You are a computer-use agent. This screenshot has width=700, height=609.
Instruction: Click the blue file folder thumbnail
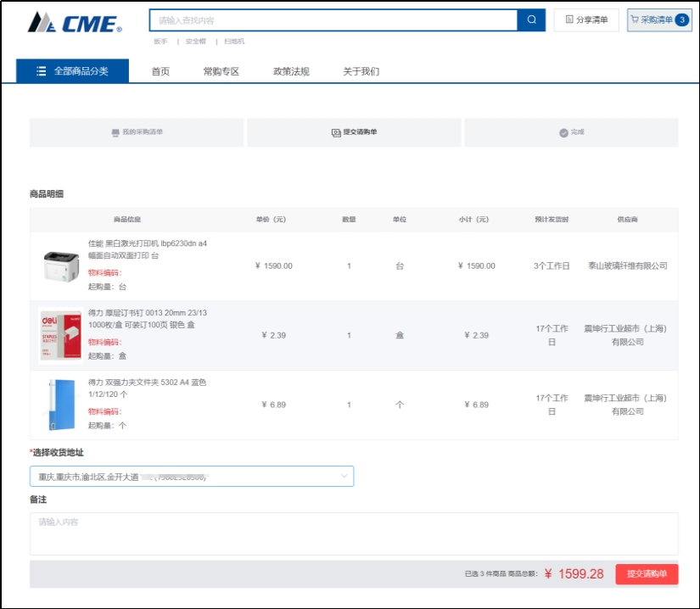(x=60, y=405)
